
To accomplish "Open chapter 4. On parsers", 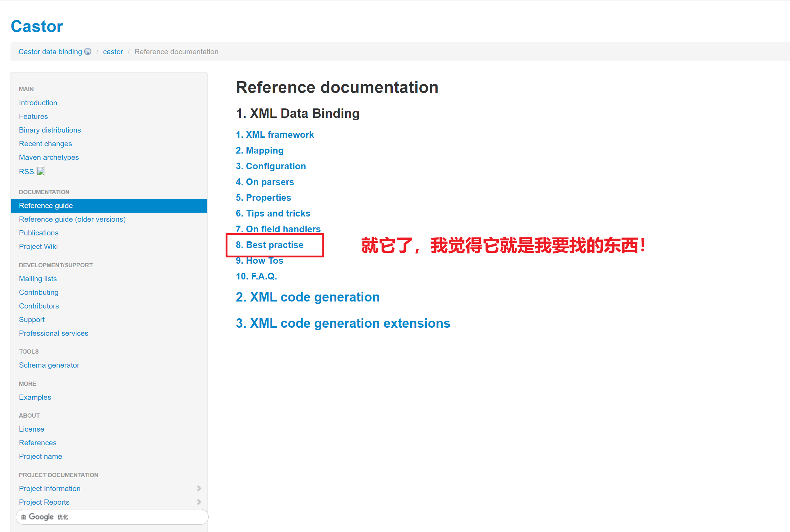I will coord(265,182).
